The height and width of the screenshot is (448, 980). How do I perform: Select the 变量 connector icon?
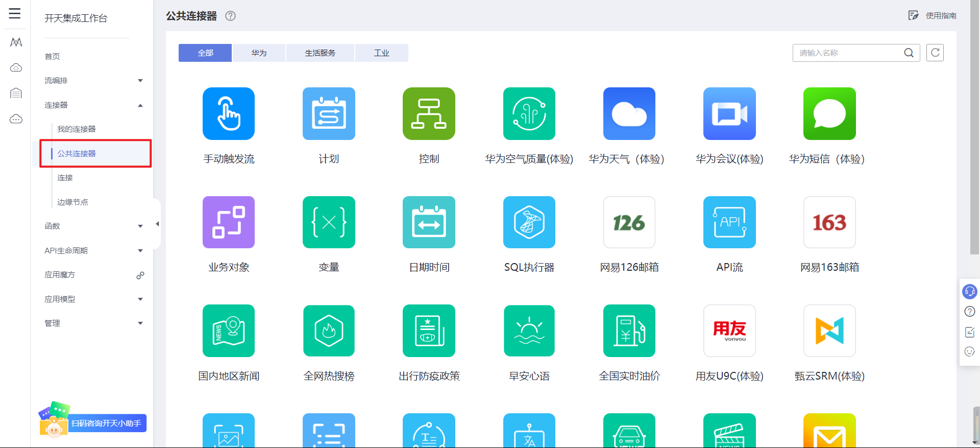point(329,222)
